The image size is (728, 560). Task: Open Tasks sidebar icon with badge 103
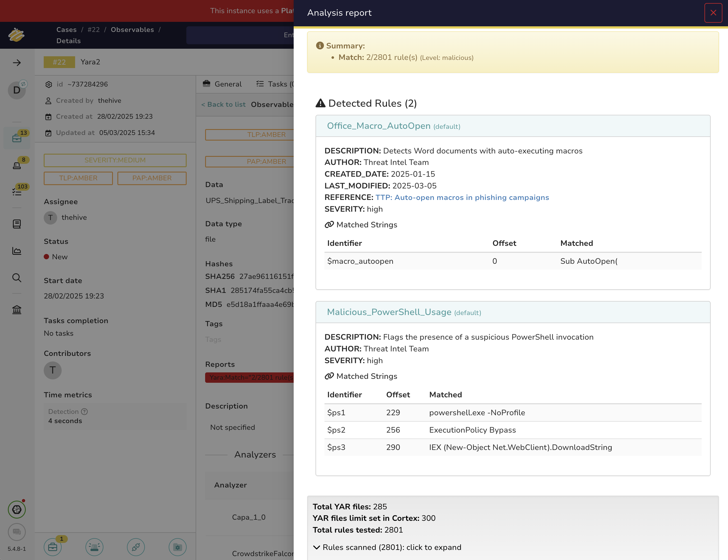pos(17,191)
